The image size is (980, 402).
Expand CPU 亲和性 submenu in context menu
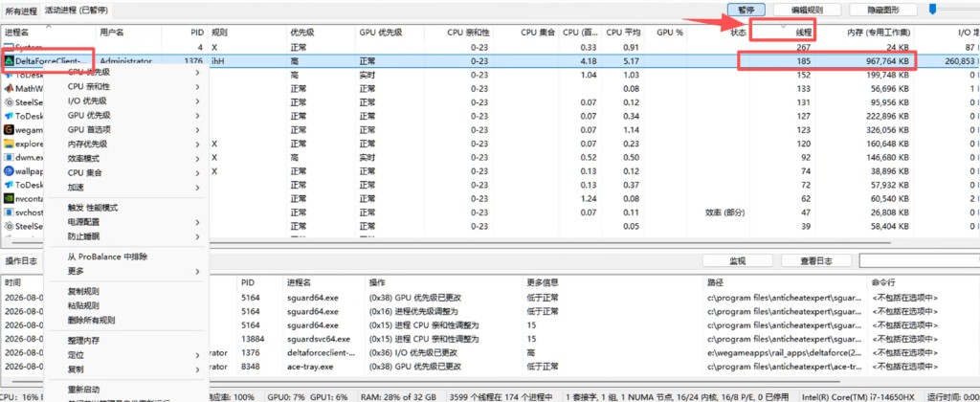[x=125, y=86]
